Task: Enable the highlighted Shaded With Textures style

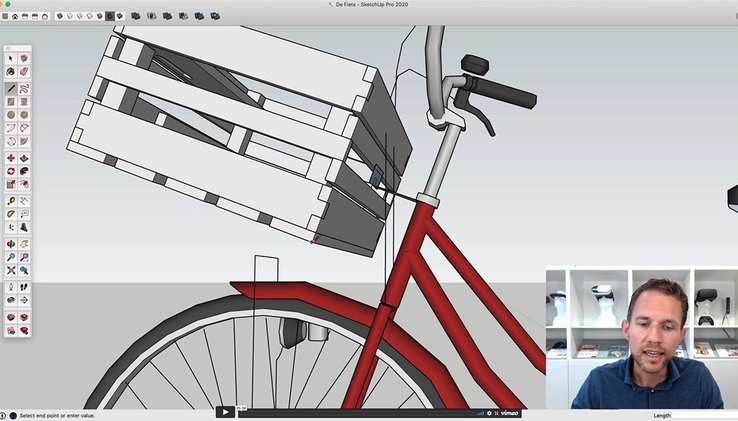Action: point(109,16)
